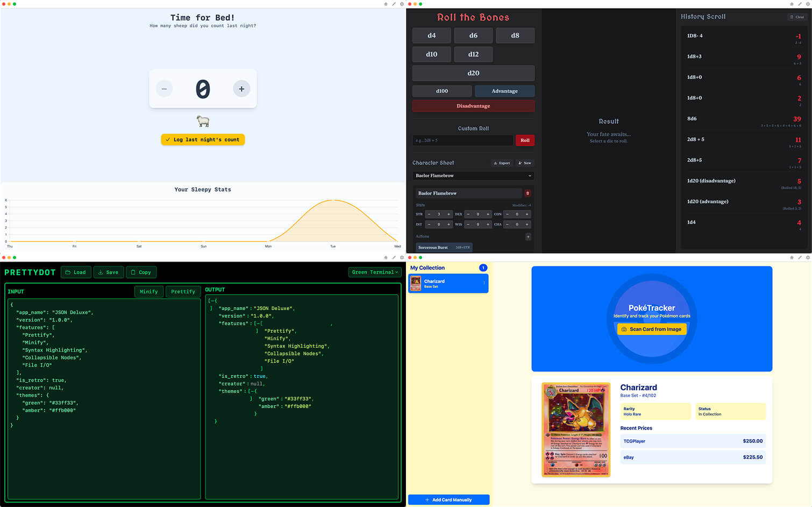This screenshot has height=507, width=812.
Task: Change the Green Terminal theme
Action: 375,272
